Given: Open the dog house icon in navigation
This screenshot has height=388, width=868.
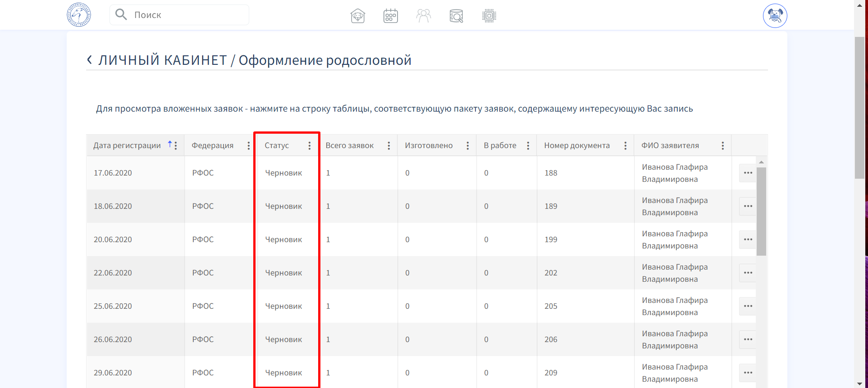Looking at the screenshot, I should 358,16.
